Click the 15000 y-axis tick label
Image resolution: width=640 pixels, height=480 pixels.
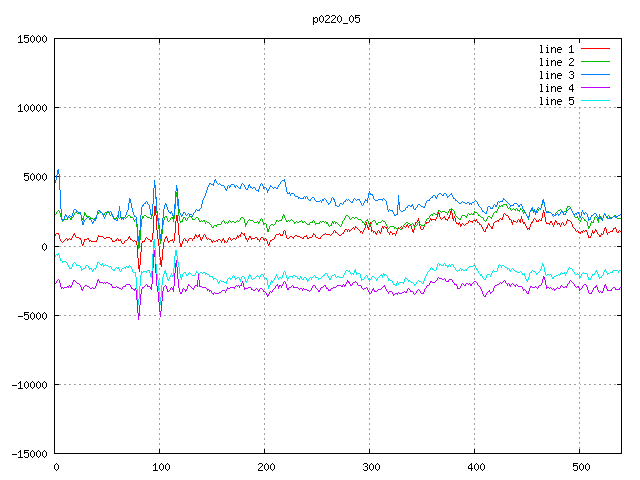click(32, 39)
